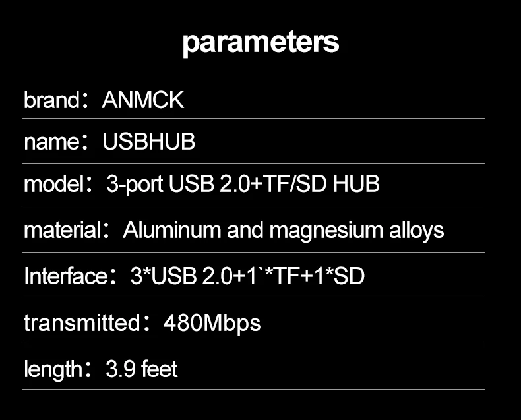Click the "parameters" heading
The height and width of the screenshot is (420, 521).
260,42
